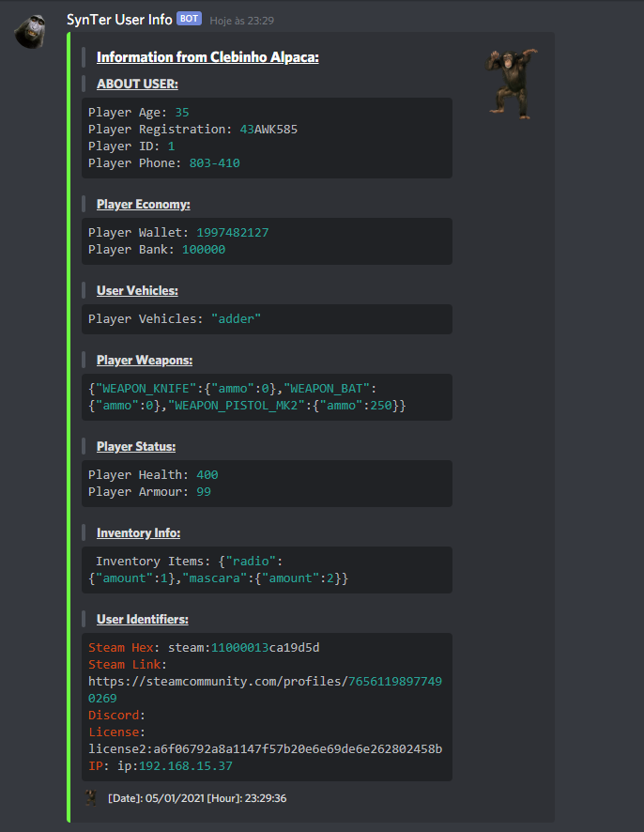The image size is (644, 832).
Task: Select the 'Discord:' label
Action: click(116, 716)
